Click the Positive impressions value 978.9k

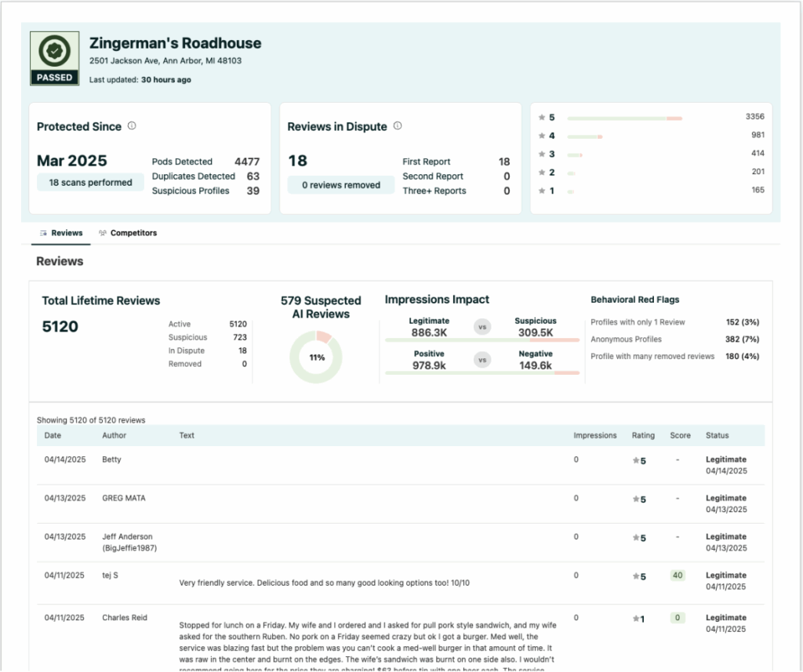pyautogui.click(x=429, y=365)
